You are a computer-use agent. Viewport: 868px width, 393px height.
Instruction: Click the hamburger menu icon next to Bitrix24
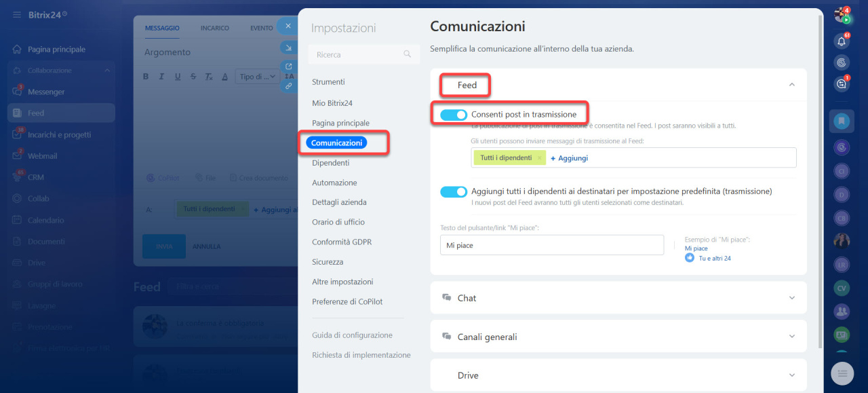pyautogui.click(x=16, y=14)
